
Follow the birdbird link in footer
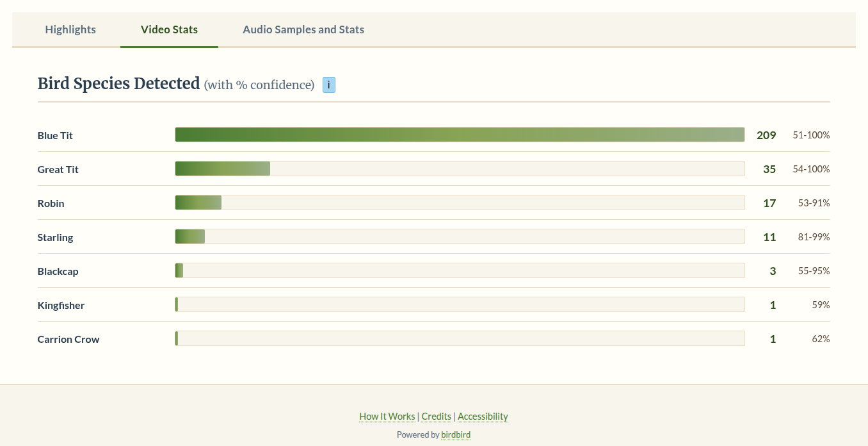point(456,434)
